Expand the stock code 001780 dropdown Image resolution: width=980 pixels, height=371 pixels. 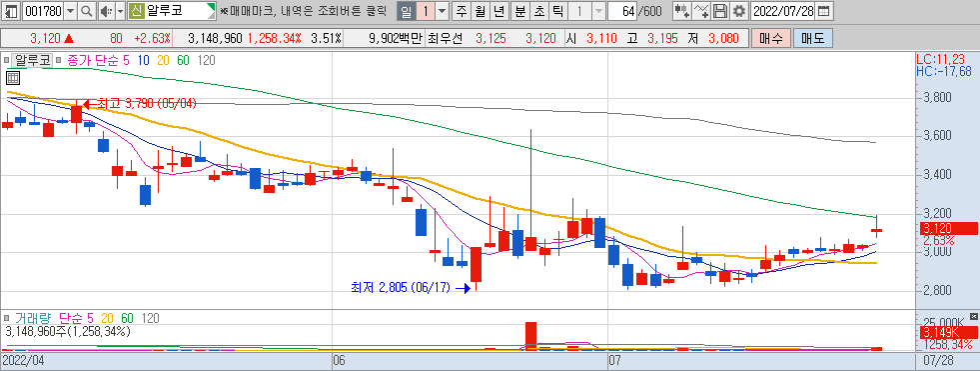(x=70, y=11)
